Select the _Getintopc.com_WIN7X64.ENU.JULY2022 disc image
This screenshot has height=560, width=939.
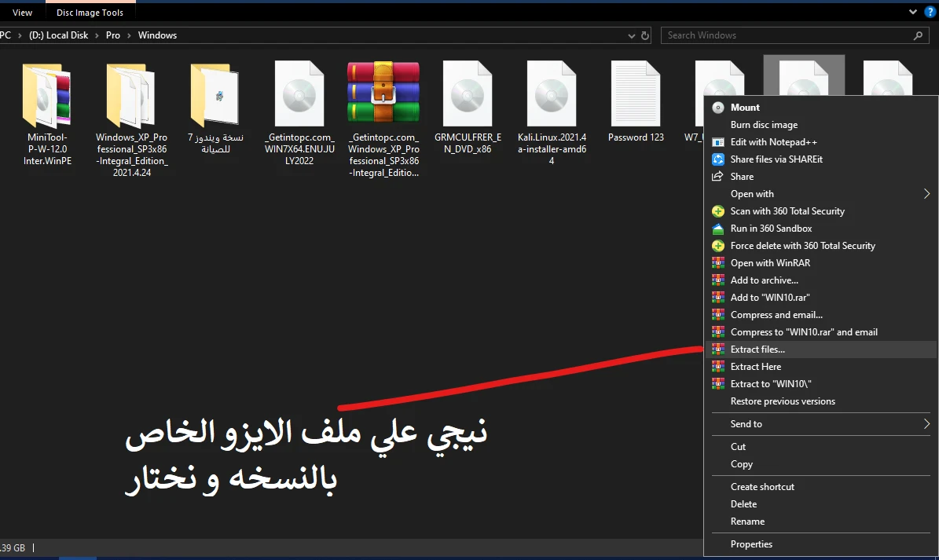pyautogui.click(x=299, y=94)
